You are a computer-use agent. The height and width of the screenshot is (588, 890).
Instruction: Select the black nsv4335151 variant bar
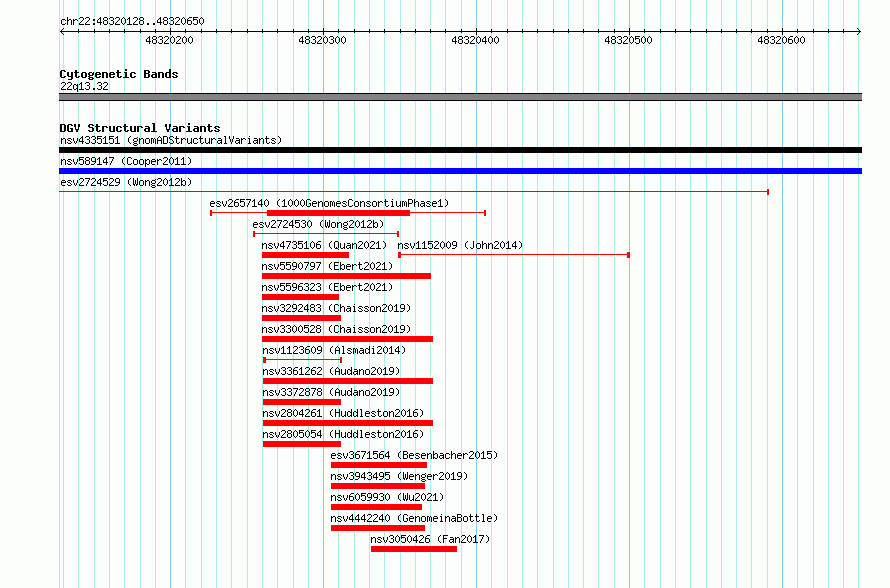point(460,150)
